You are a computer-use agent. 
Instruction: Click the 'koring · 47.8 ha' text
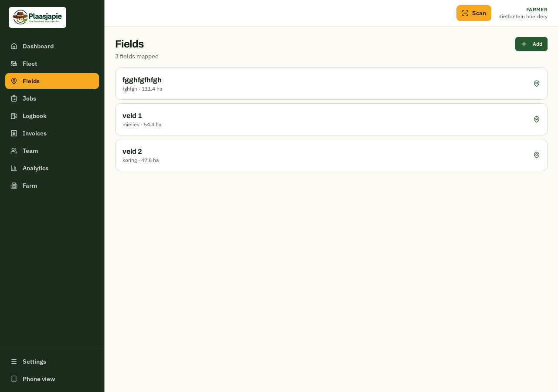pyautogui.click(x=140, y=160)
